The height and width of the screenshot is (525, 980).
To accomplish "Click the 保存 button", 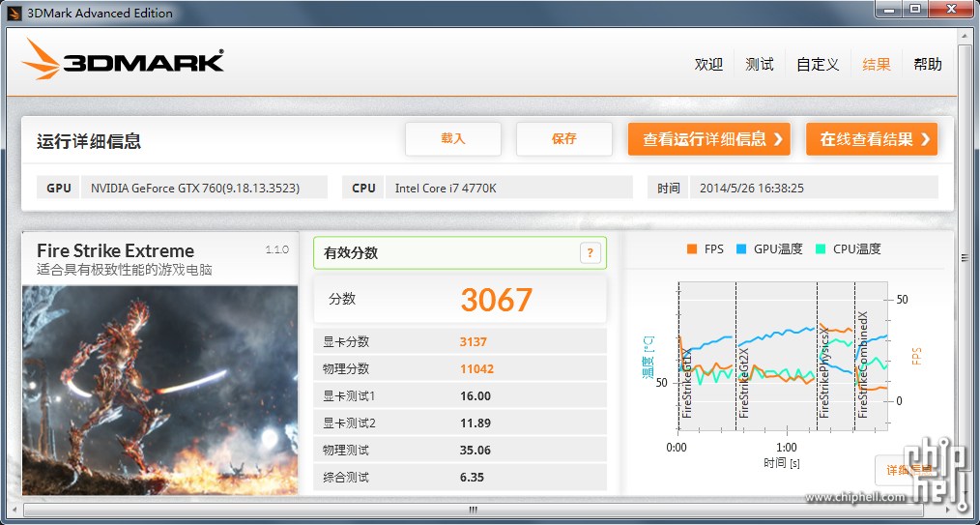I will 563,139.
